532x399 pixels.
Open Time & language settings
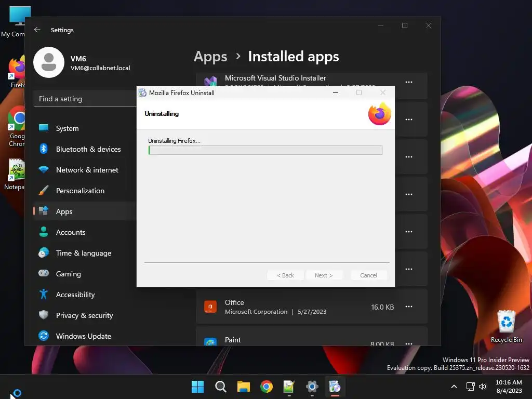coord(85,253)
